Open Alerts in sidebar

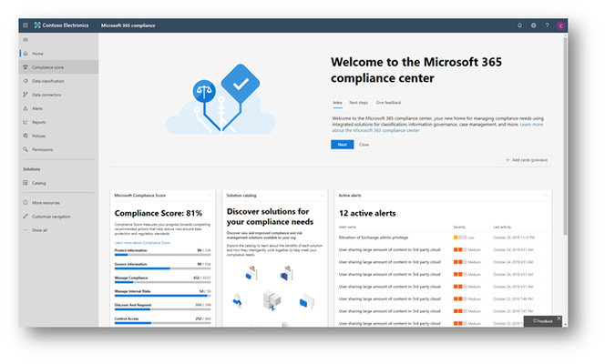click(58, 108)
